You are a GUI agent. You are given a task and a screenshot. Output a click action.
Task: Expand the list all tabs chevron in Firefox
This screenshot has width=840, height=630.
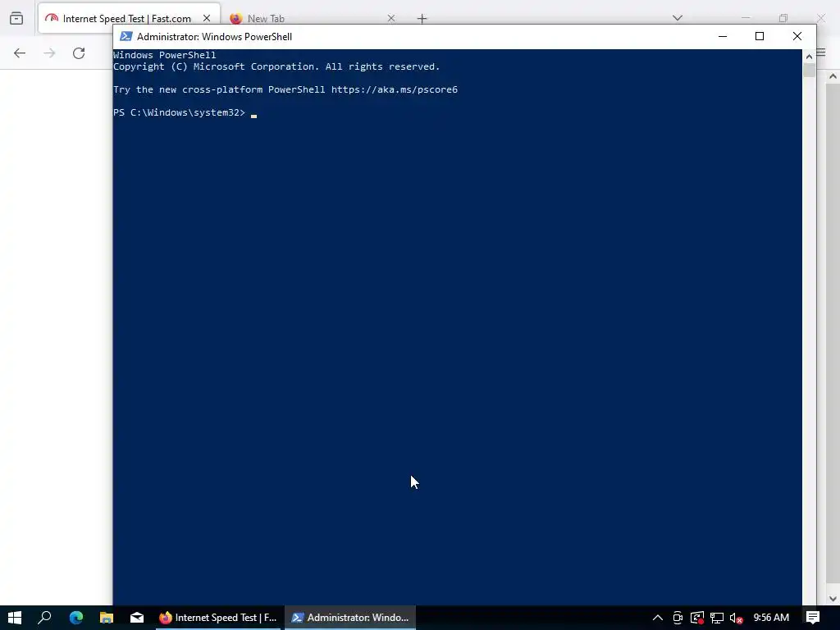pyautogui.click(x=678, y=18)
